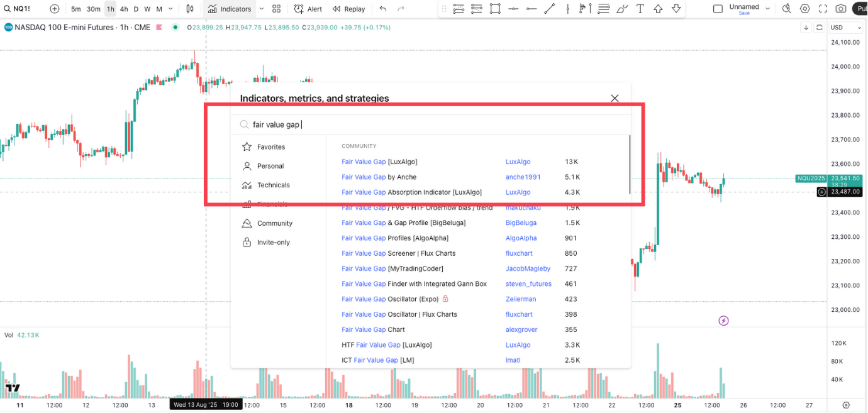Open the candlestick chart type selector
Image resolution: width=868 pixels, height=413 pixels.
click(x=190, y=9)
